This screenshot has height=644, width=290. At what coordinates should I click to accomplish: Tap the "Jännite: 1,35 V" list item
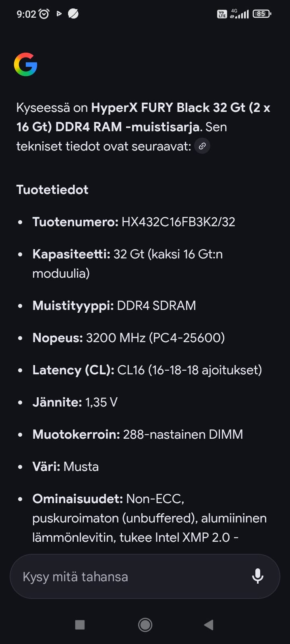(75, 402)
